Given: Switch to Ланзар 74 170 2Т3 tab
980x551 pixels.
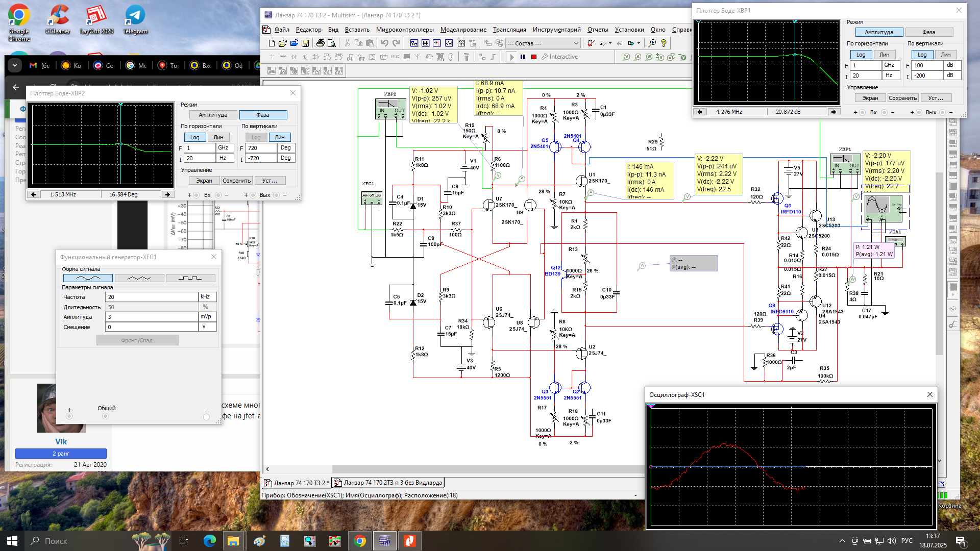Looking at the screenshot, I should point(388,483).
